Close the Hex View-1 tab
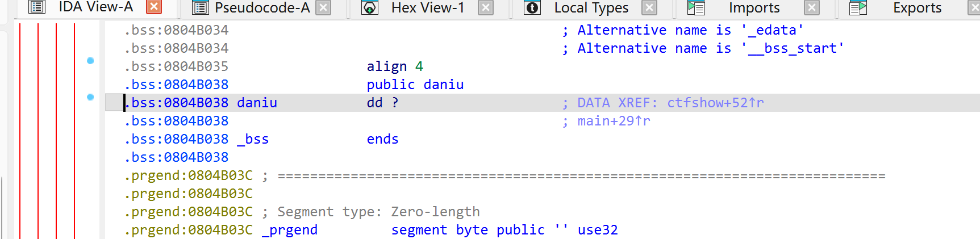 click(486, 8)
